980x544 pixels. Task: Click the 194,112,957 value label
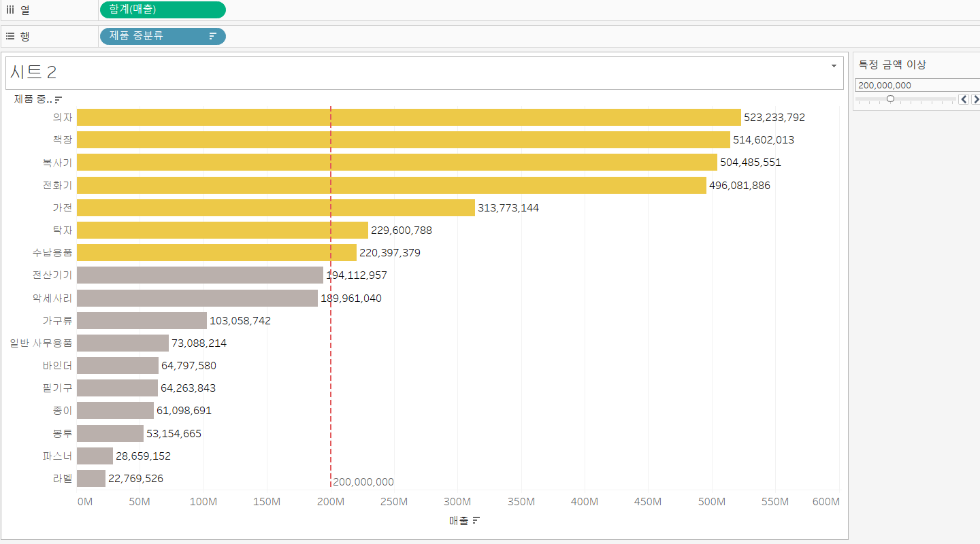[x=357, y=275]
